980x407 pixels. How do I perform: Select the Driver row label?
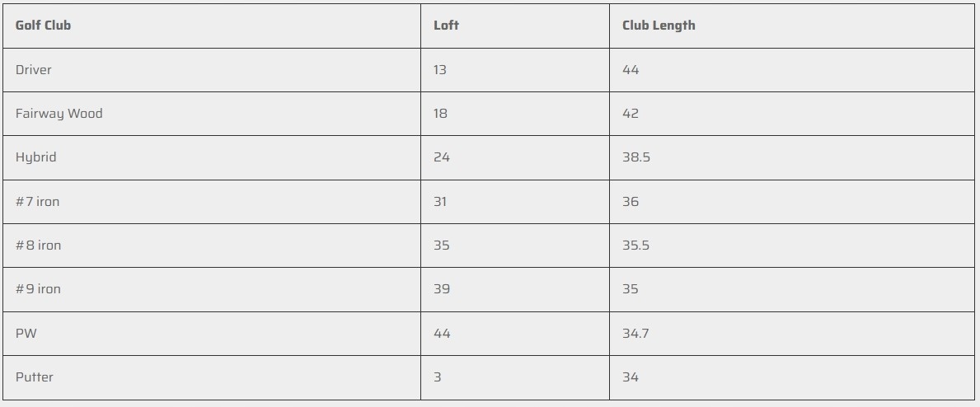pyautogui.click(x=34, y=70)
